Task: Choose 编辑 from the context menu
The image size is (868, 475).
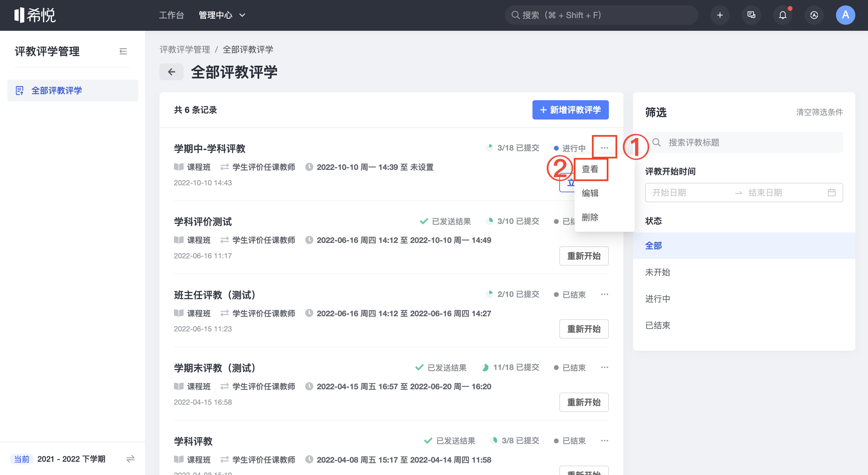Action: pyautogui.click(x=590, y=193)
